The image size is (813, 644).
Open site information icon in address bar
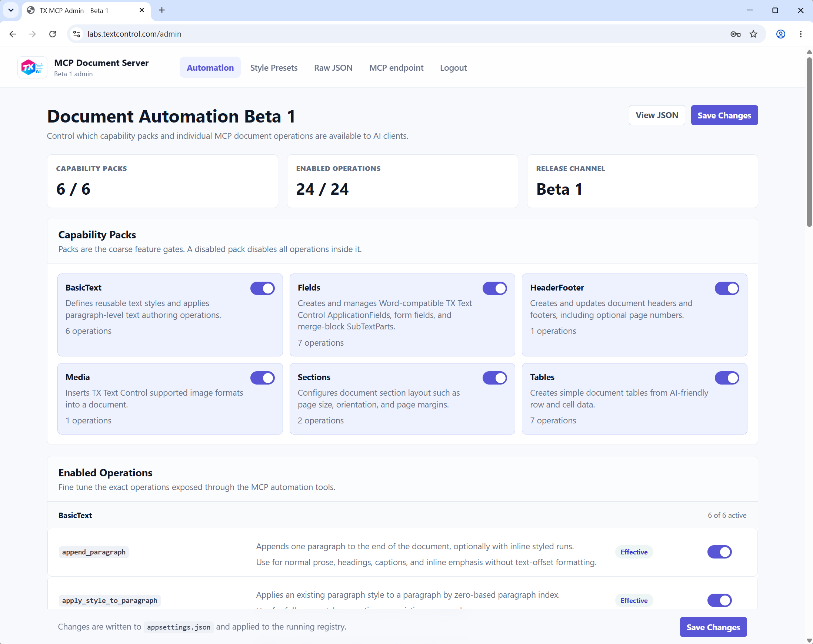(77, 34)
